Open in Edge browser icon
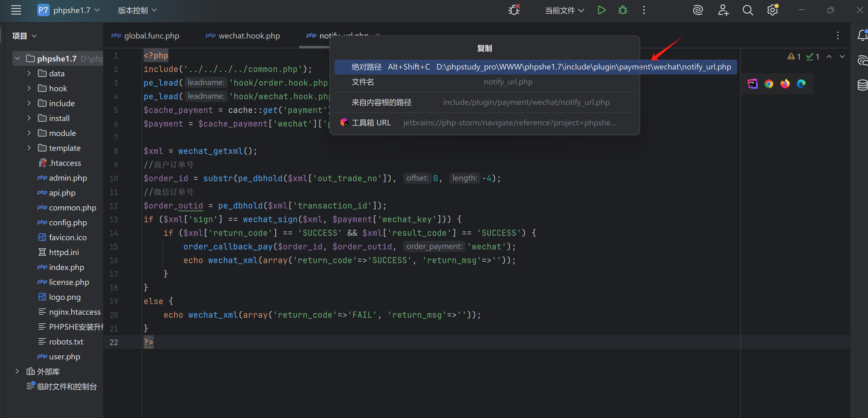Screen dimensions: 868x418 pos(801,84)
